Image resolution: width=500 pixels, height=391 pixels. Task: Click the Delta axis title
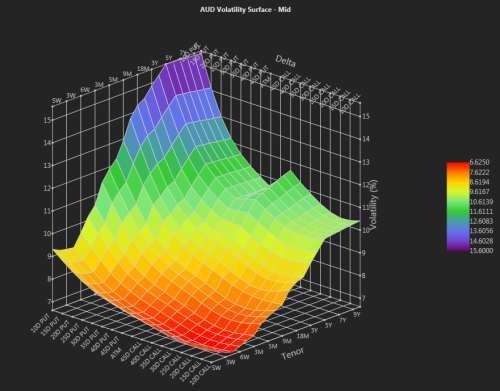click(x=285, y=61)
